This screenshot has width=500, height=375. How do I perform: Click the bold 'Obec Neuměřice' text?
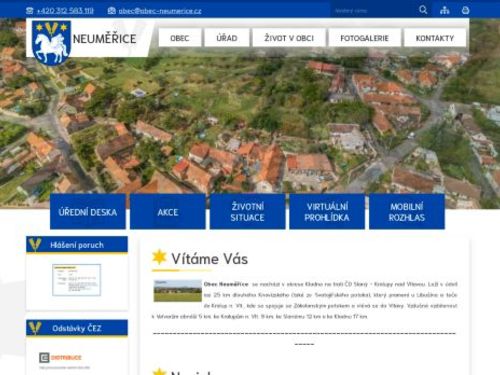click(x=226, y=284)
